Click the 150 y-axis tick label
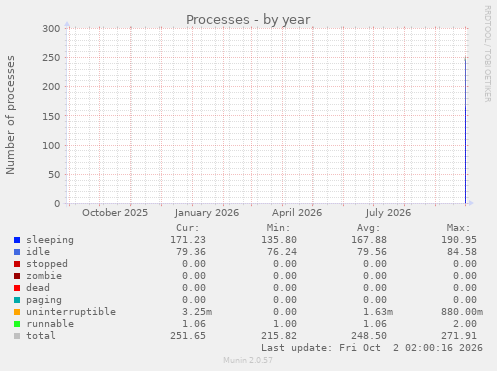 pyautogui.click(x=51, y=116)
